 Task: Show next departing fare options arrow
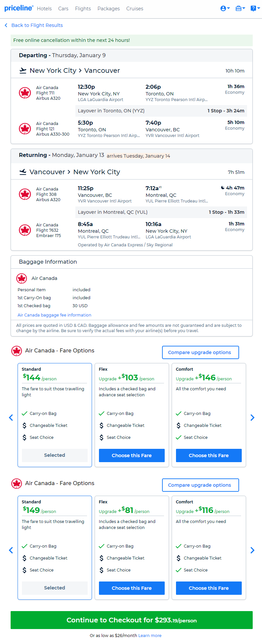(x=252, y=418)
